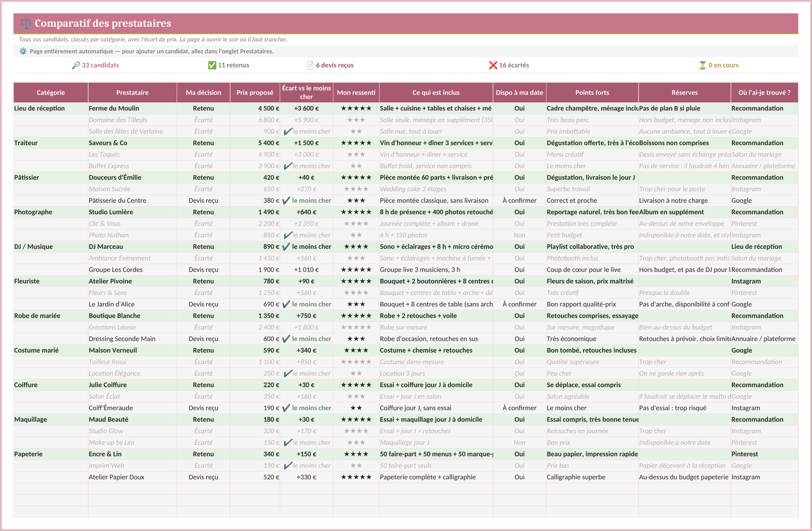Viewport: 812px width, 531px height.
Task: Click the Où l'ai-je trouvé ? column header
Action: click(764, 93)
